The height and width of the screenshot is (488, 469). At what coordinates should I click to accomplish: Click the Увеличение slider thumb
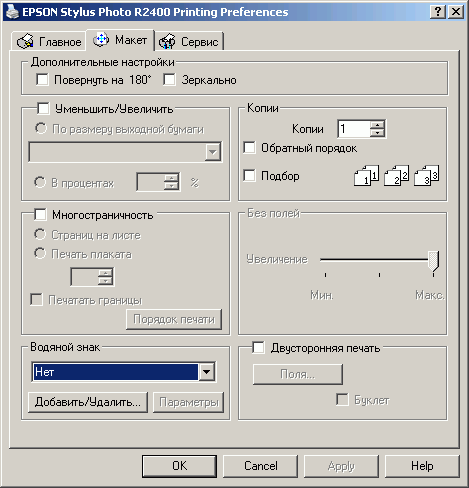[433, 261]
